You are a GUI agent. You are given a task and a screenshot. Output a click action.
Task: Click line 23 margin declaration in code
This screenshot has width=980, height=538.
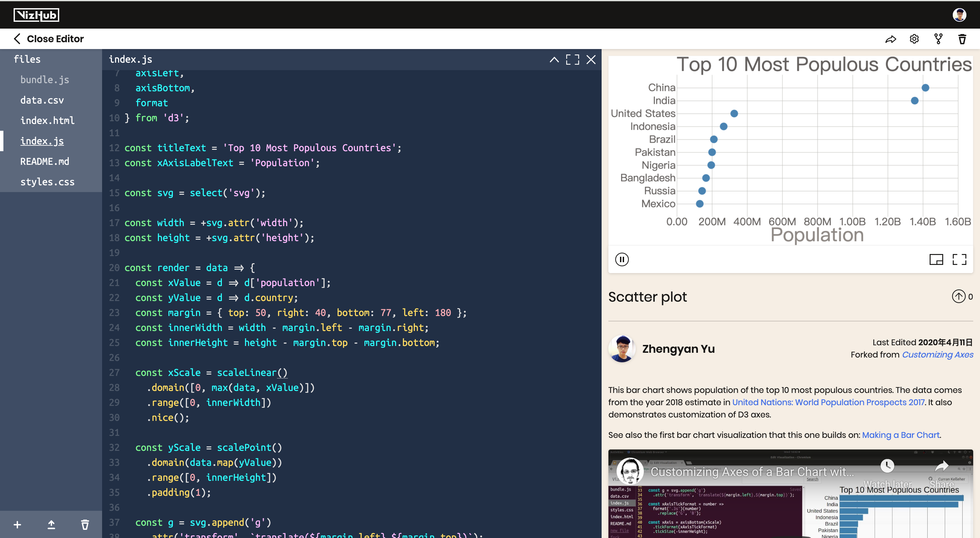tap(300, 313)
